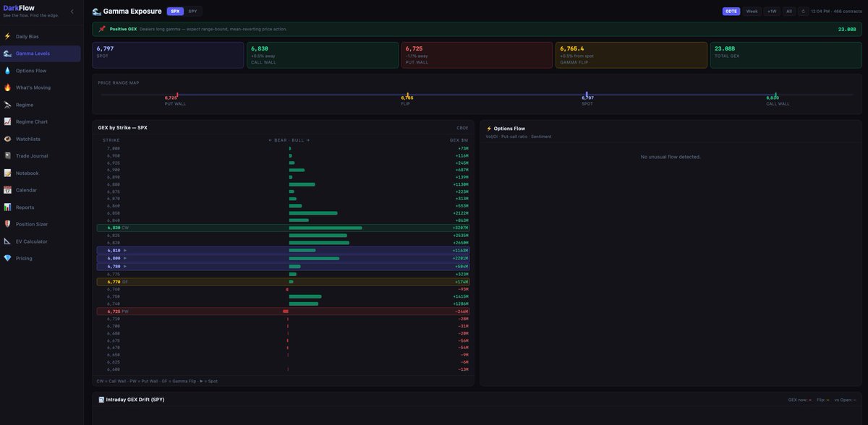This screenshot has width=868, height=425.
Task: Select the highlighted 6,780 strike row
Action: tap(284, 266)
